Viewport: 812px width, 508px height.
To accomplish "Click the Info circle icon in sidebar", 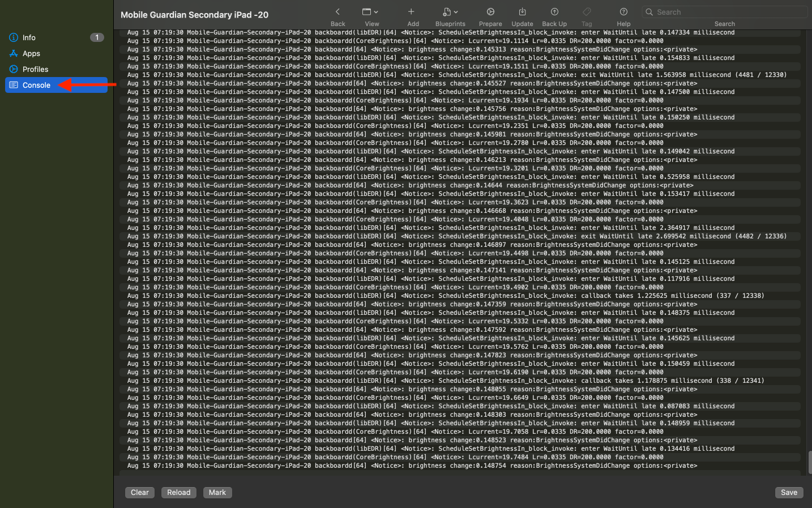I will [14, 37].
